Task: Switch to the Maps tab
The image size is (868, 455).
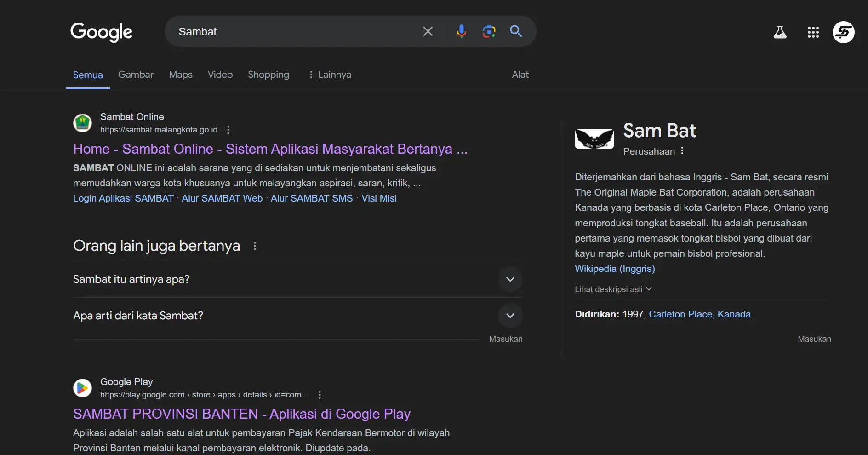Action: 181,75
